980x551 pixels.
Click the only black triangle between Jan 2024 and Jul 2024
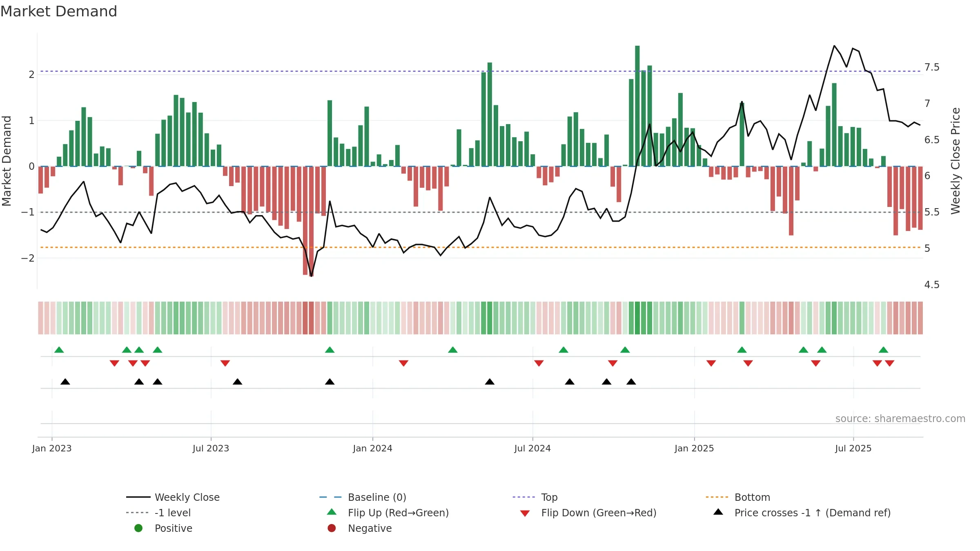pyautogui.click(x=490, y=382)
